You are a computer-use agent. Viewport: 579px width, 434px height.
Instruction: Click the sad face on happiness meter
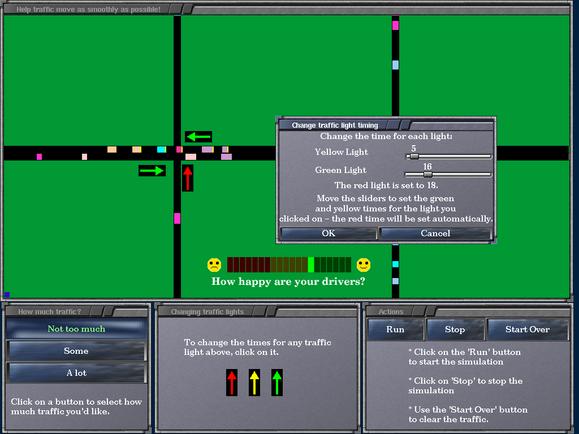pyautogui.click(x=214, y=265)
